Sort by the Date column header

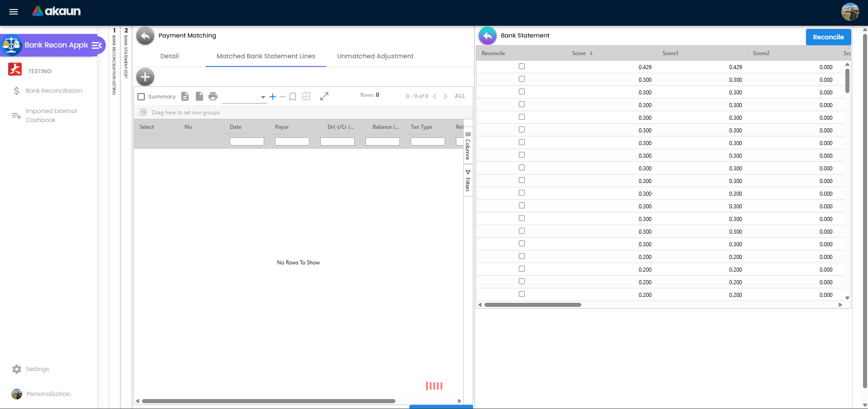236,127
